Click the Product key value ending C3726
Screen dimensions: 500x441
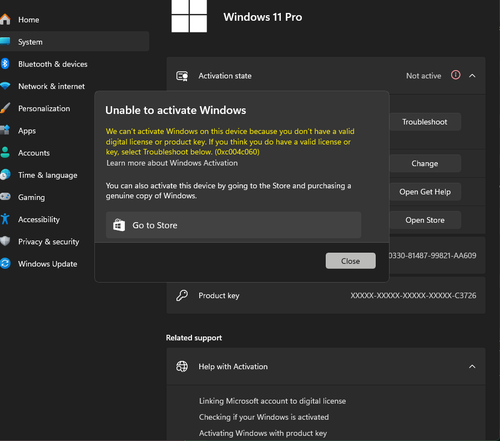coord(413,295)
